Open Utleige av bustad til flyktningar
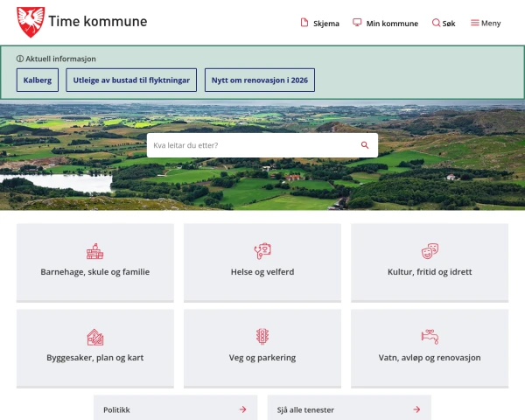This screenshot has height=420, width=525. [x=131, y=80]
